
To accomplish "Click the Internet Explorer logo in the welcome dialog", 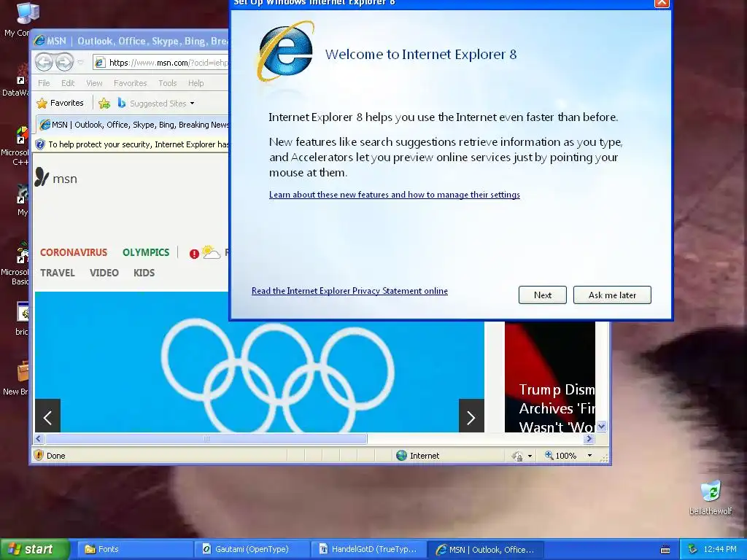I will (285, 52).
